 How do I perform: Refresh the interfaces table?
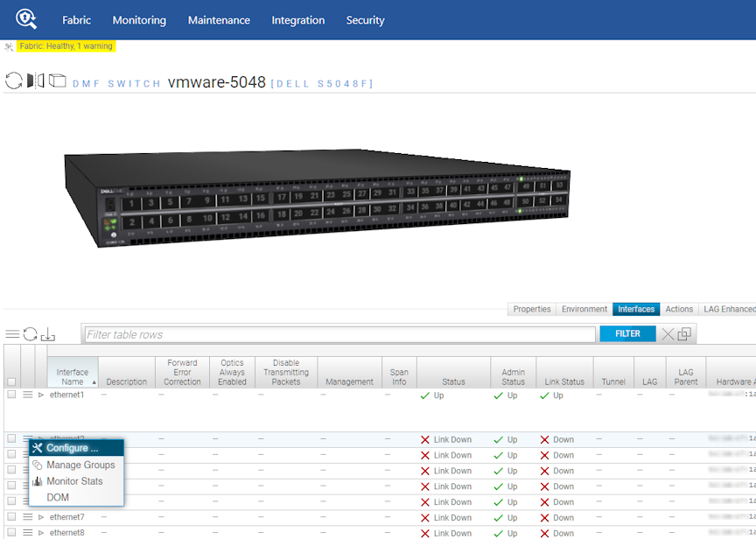30,333
